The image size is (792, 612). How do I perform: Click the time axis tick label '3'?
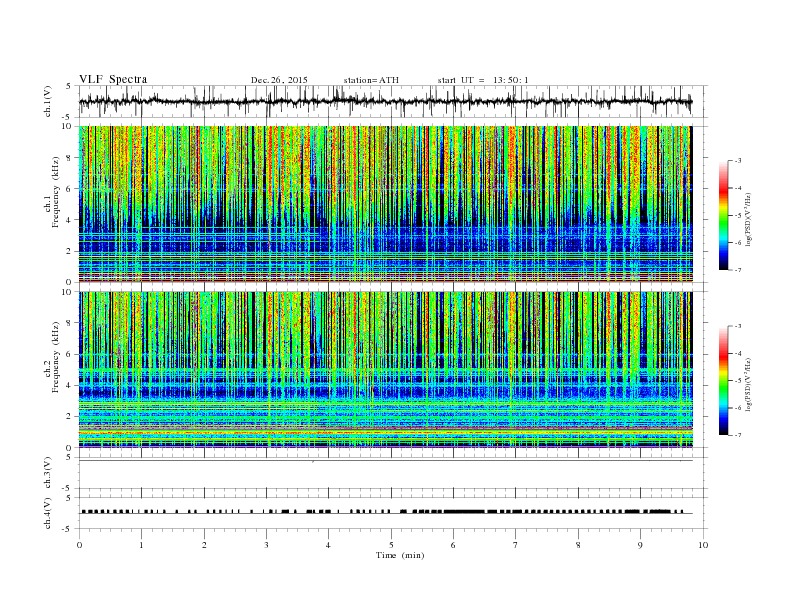tap(266, 545)
